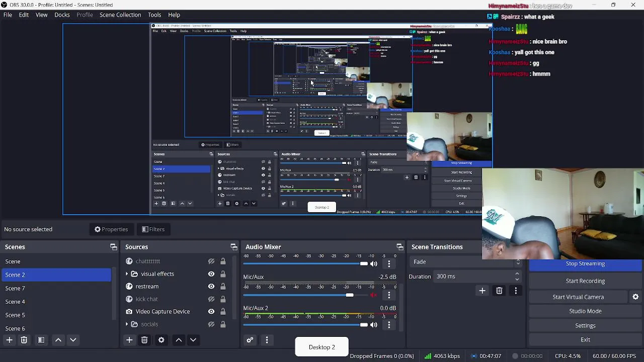Toggle lock on Video Capture Device

tap(223, 312)
